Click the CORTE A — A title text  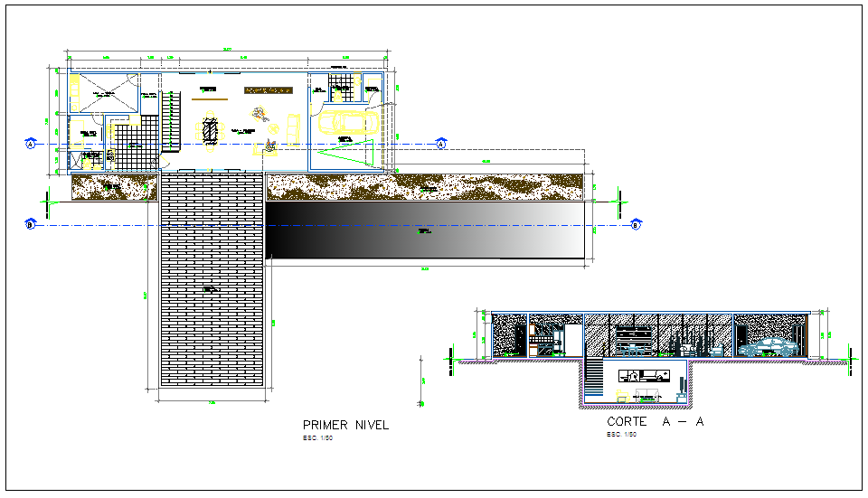click(655, 422)
